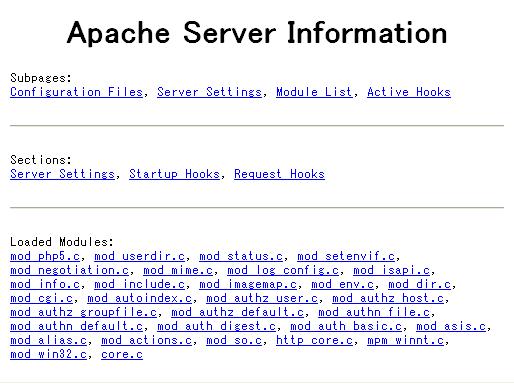Open the mpm_winnt.c link

pyautogui.click(x=405, y=340)
